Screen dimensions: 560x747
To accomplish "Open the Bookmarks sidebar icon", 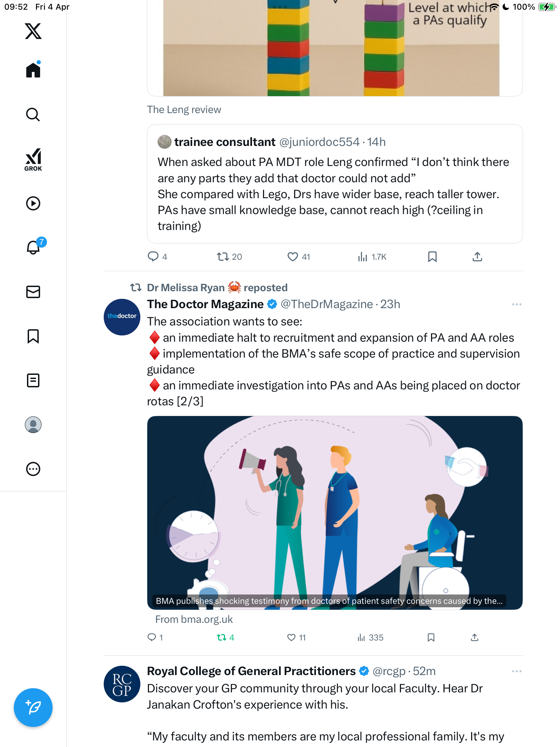I will 33,336.
